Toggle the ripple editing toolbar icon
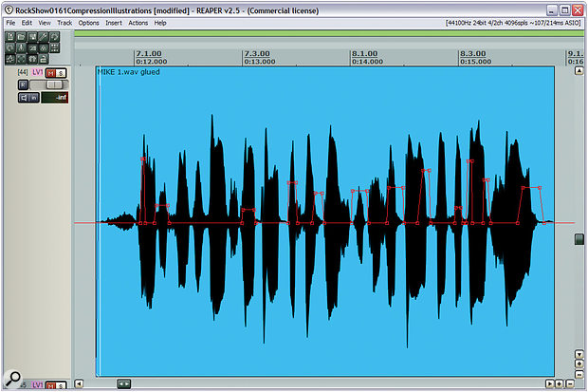Screen dimensions: 588x392 [x=55, y=47]
